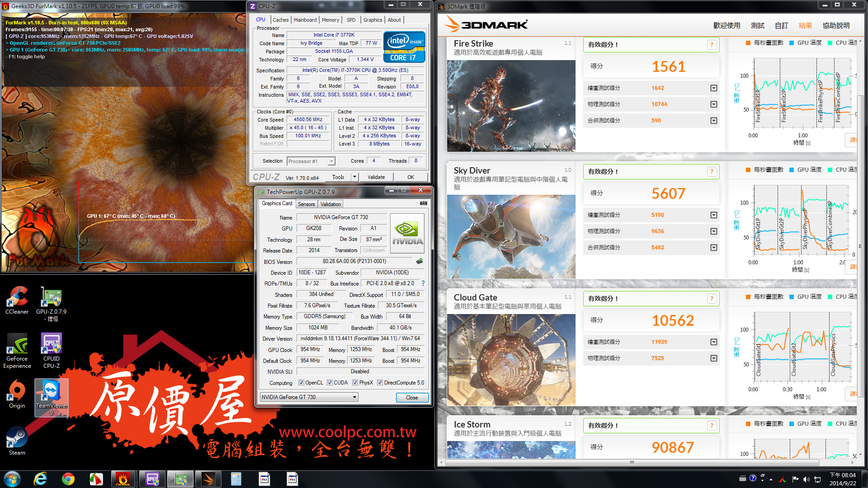This screenshot has width=868, height=488.
Task: Click the Close button in GPU-Z
Action: 412,398
